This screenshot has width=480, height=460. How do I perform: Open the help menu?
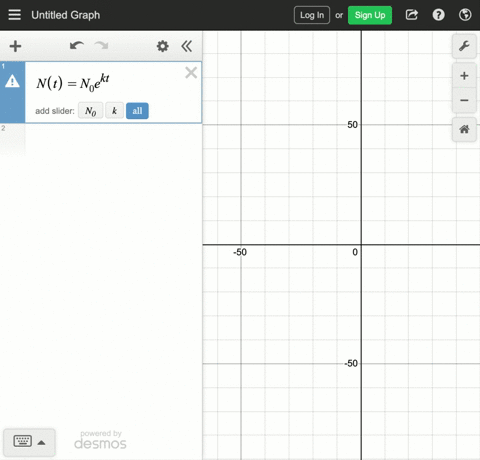coord(438,15)
